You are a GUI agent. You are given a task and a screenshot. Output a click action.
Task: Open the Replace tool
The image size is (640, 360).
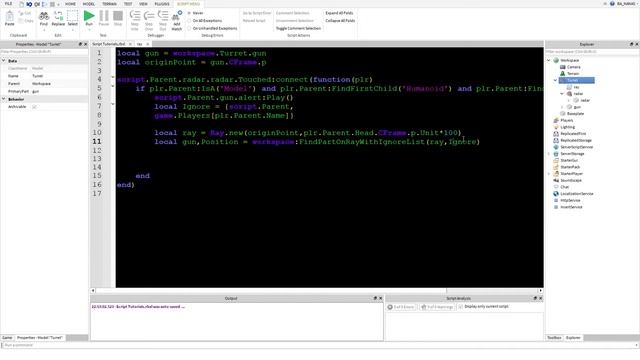point(58,16)
